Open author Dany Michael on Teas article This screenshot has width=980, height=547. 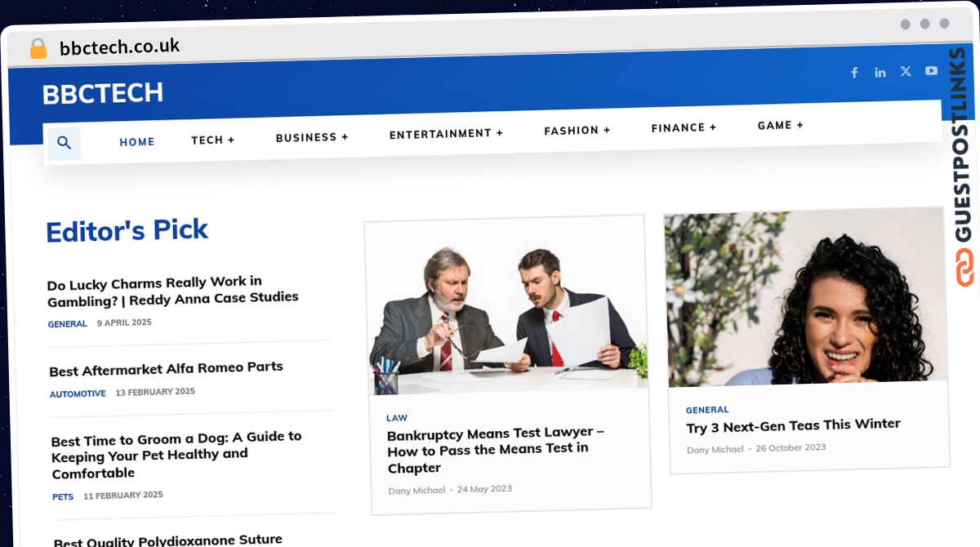[x=715, y=450]
